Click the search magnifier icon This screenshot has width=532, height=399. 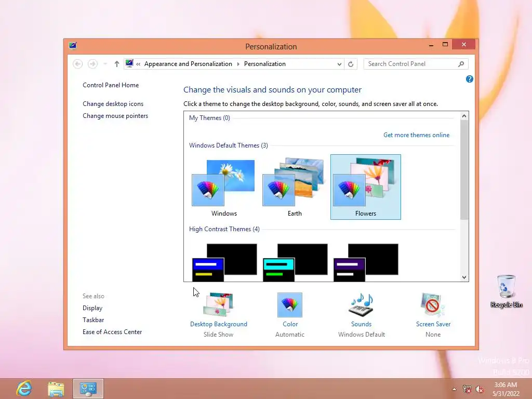click(461, 64)
